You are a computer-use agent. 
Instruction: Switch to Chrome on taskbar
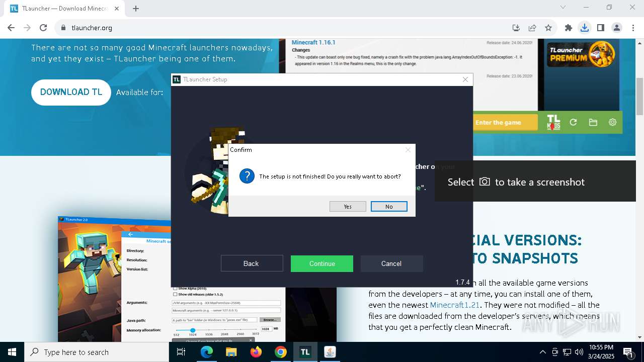point(281,352)
